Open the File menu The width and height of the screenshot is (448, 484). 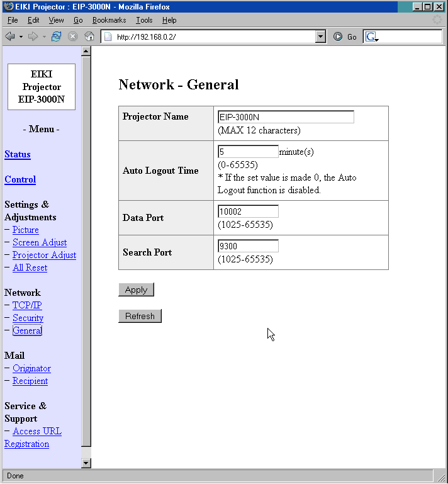point(13,20)
